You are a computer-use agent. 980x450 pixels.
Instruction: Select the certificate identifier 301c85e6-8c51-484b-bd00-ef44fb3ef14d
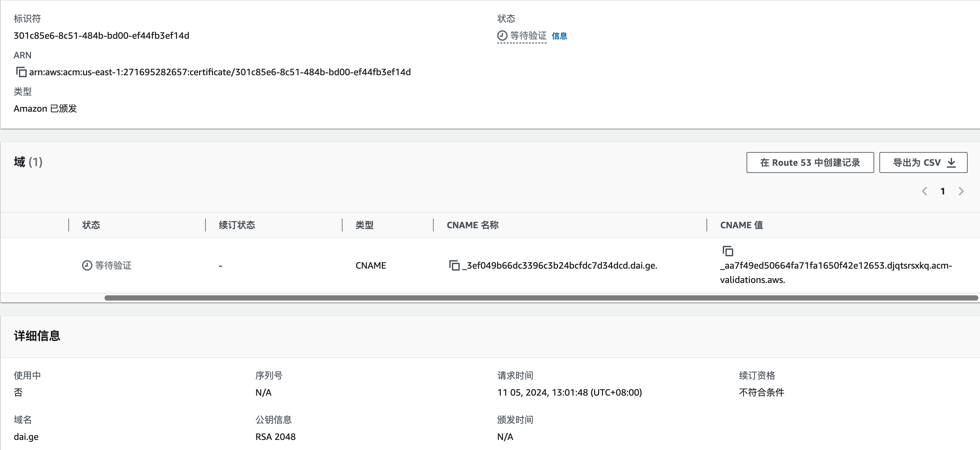101,35
